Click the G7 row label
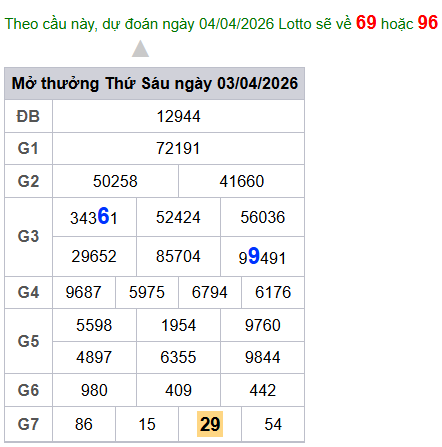This screenshot has width=442, height=447. [28, 424]
